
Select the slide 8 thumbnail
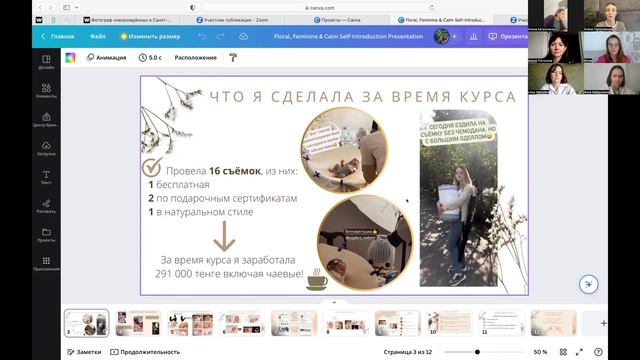(346, 323)
